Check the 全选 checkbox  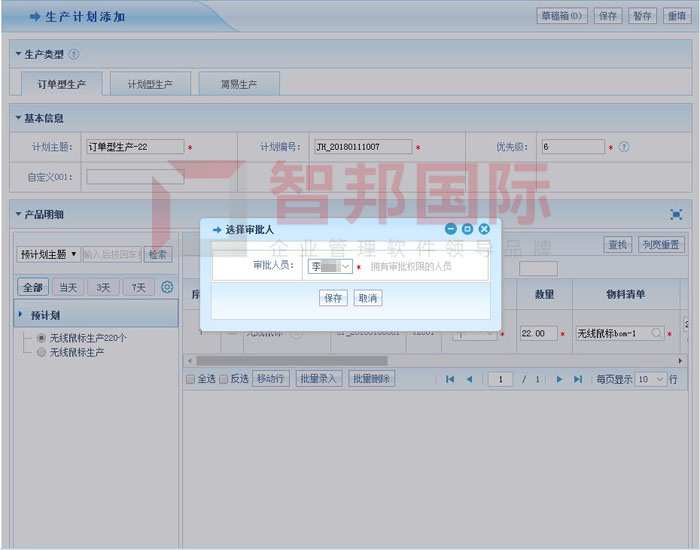(190, 379)
